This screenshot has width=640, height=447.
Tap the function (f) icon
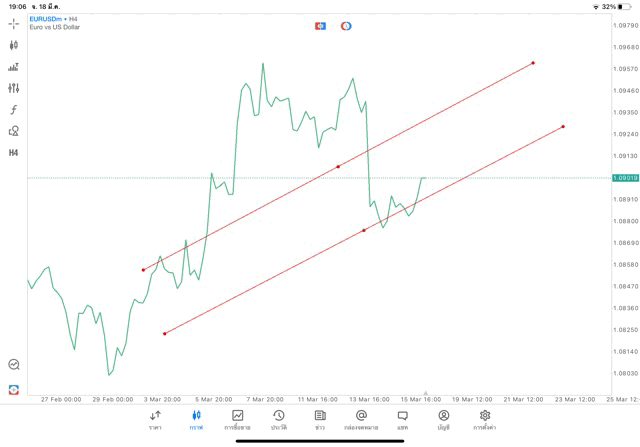pyautogui.click(x=14, y=110)
